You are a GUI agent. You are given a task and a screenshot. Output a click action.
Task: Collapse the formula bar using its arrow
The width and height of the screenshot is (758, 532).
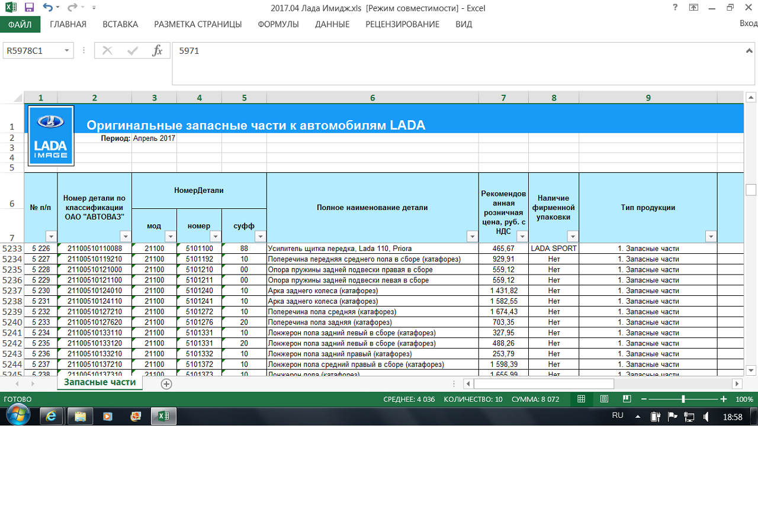[750, 50]
